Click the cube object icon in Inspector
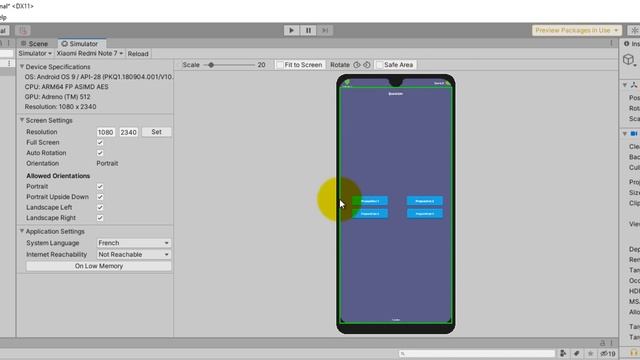This screenshot has width=640, height=360. pos(629,60)
